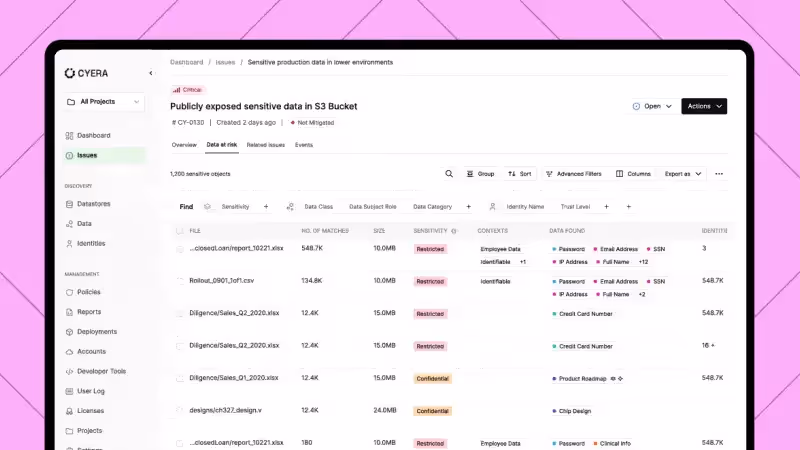
Task: Expand the +12 data found in first row
Action: point(643,262)
